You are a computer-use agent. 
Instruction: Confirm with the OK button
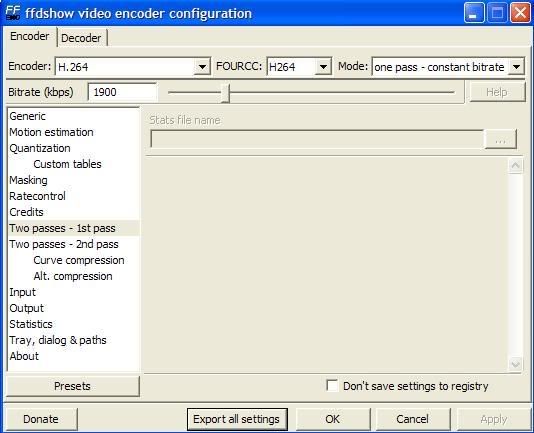click(x=333, y=419)
